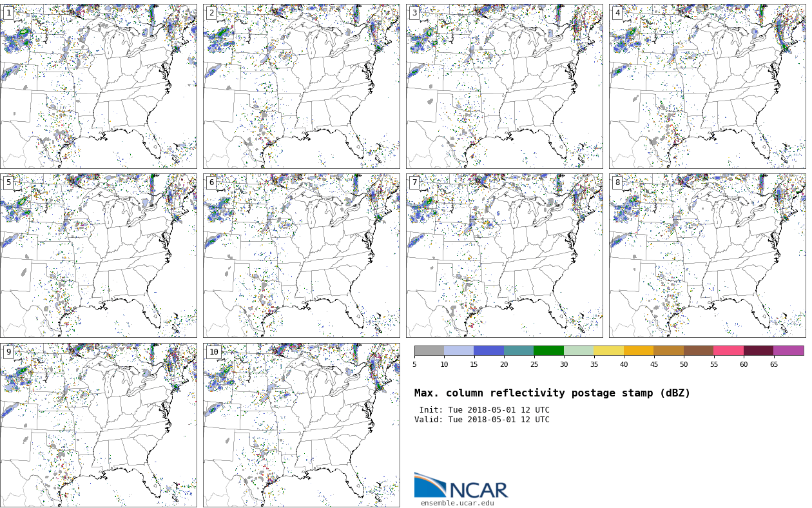Screen dimensions: 812x508
Task: Click the '35' colorbar tick label
Action: (594, 365)
